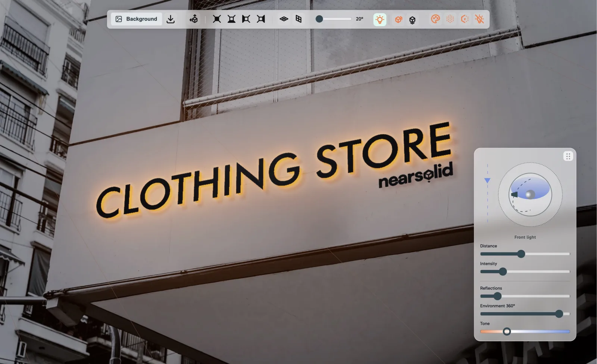The width and height of the screenshot is (597, 364).
Task: Click the Intensity slider handle
Action: click(503, 272)
